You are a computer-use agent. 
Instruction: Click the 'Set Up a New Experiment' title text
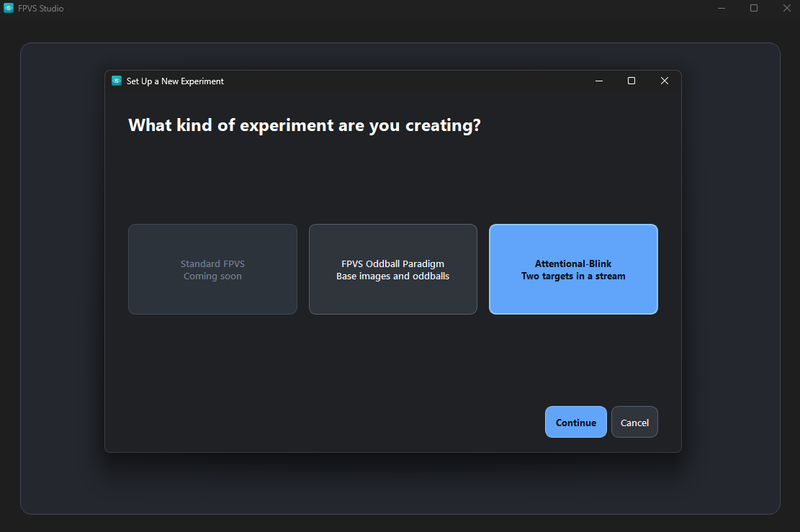coord(175,81)
